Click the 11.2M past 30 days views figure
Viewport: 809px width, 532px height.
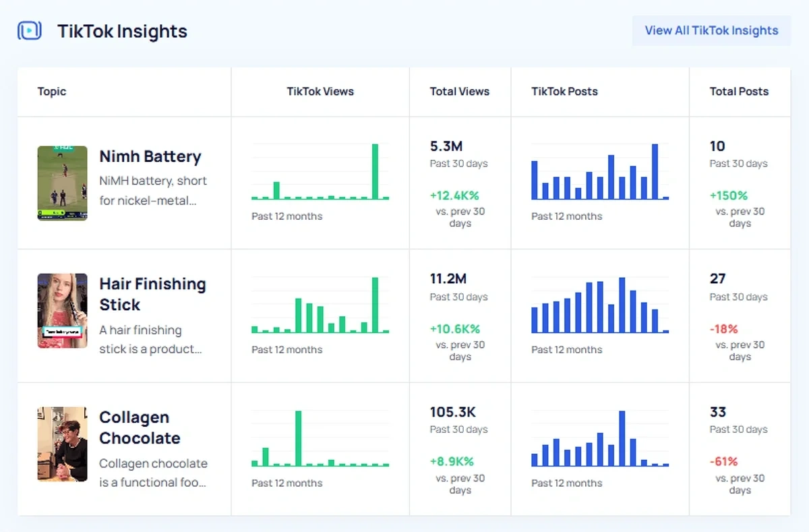point(448,278)
